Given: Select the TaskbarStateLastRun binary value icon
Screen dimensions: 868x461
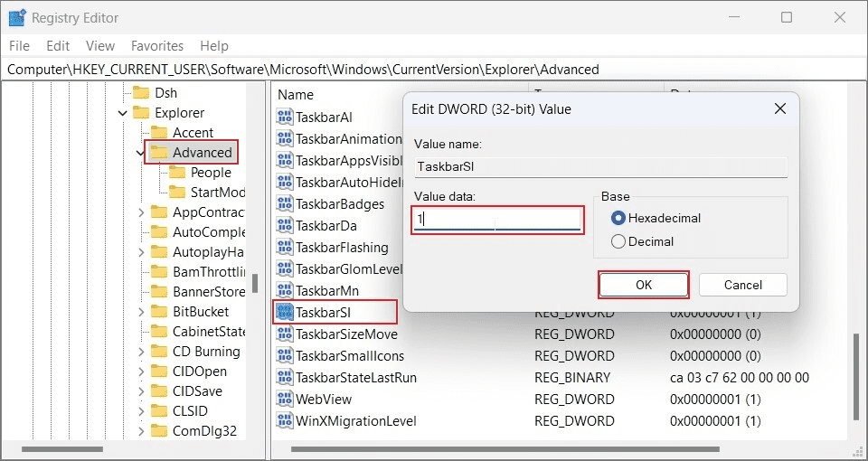Looking at the screenshot, I should pyautogui.click(x=285, y=378).
